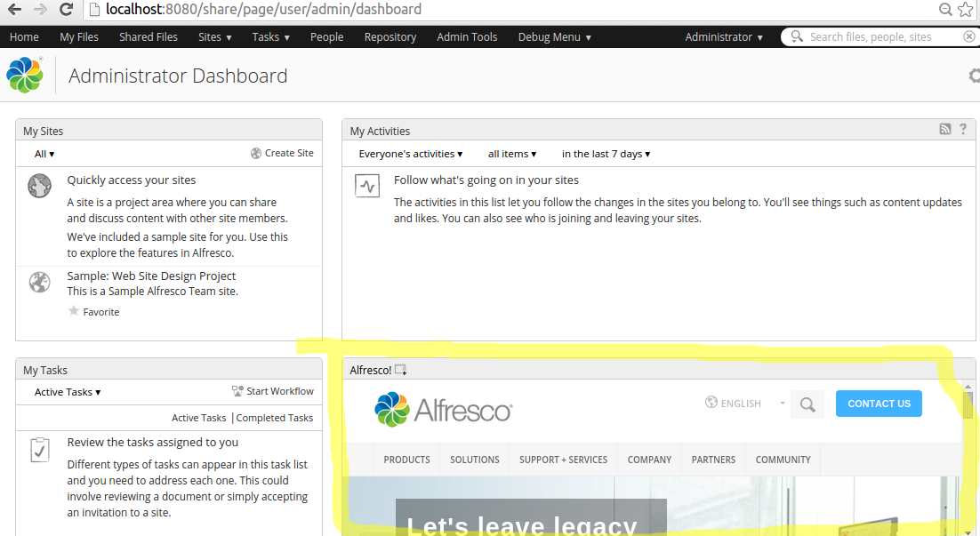980x536 pixels.
Task: Open the Everyone's activities filter dropdown
Action: click(x=409, y=153)
